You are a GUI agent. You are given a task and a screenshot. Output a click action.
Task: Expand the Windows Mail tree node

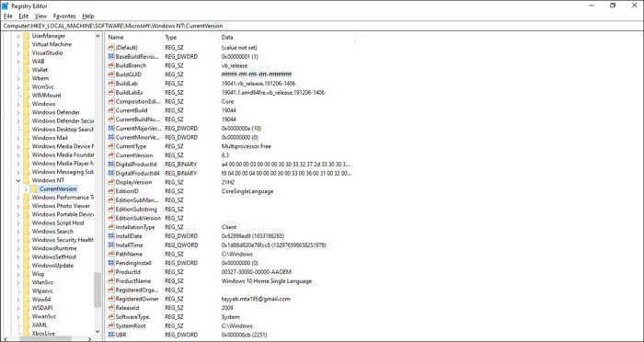coord(18,138)
